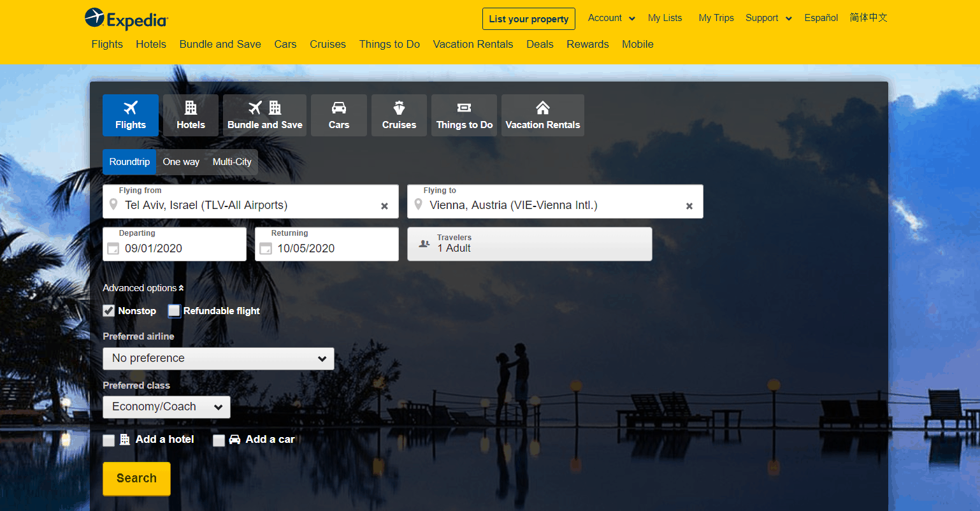Click the Flying to Vienna input

(x=555, y=202)
